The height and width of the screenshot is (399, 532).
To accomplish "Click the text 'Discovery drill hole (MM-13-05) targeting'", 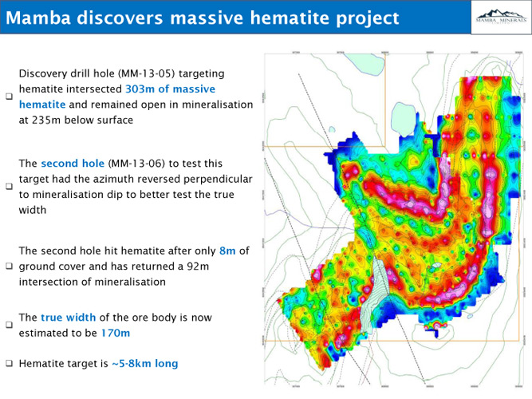I will click(x=122, y=73).
